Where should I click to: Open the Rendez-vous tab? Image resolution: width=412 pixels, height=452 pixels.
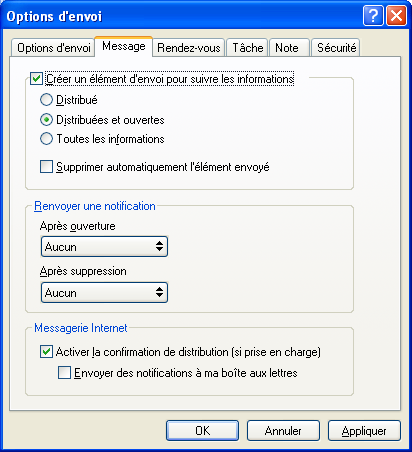point(189,48)
